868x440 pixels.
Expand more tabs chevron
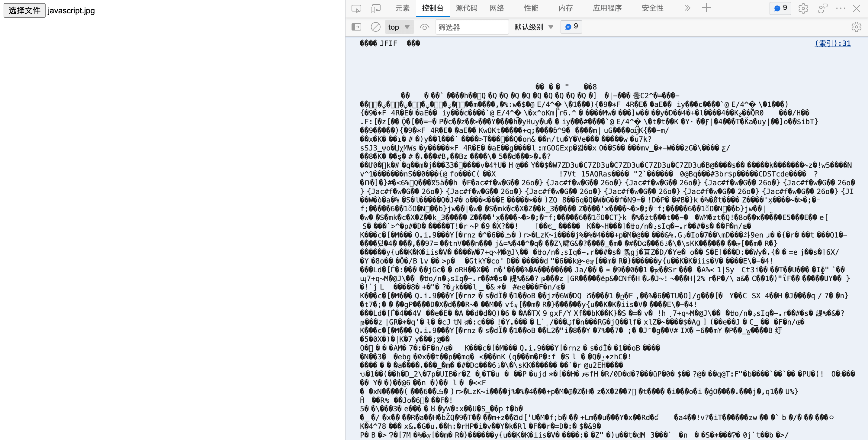pyautogui.click(x=687, y=8)
